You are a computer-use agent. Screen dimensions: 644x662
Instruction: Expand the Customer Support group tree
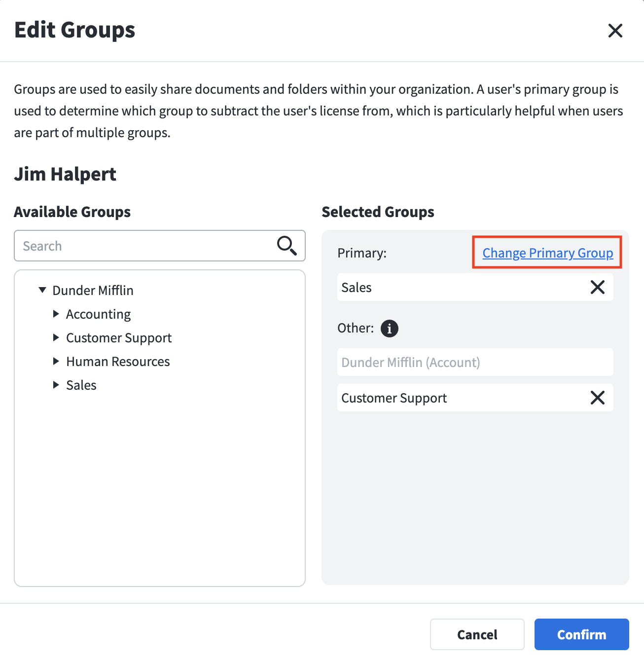tap(56, 337)
